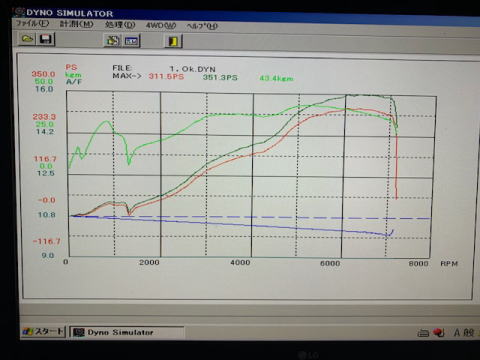Click the スタート start button
Screen dimensions: 480x360
[x=43, y=332]
